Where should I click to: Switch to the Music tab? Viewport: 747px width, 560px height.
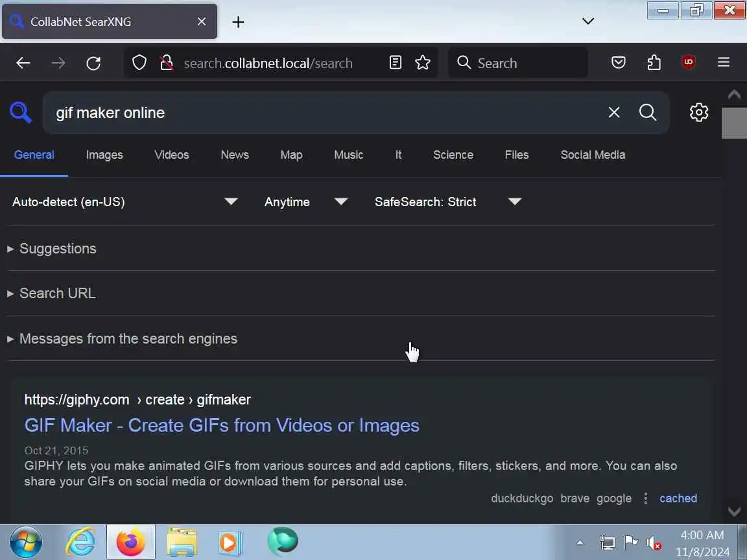348,155
